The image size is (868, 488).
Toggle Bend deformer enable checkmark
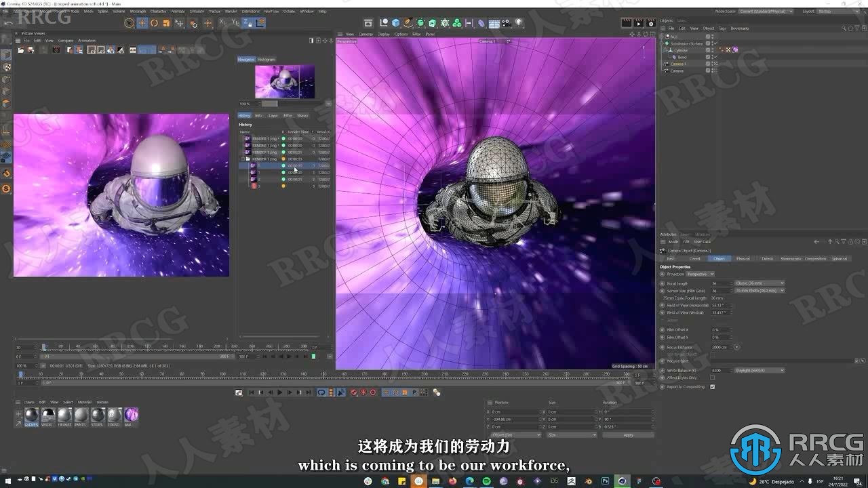(715, 57)
